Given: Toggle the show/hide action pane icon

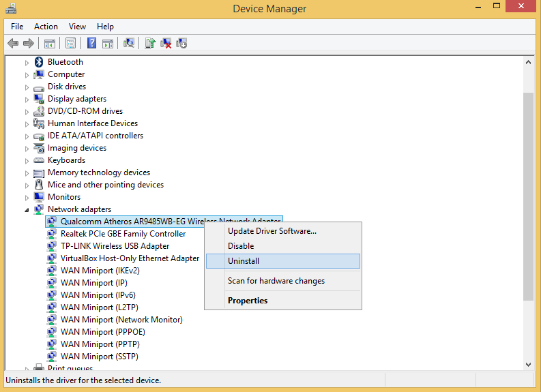Looking at the screenshot, I should click(108, 44).
